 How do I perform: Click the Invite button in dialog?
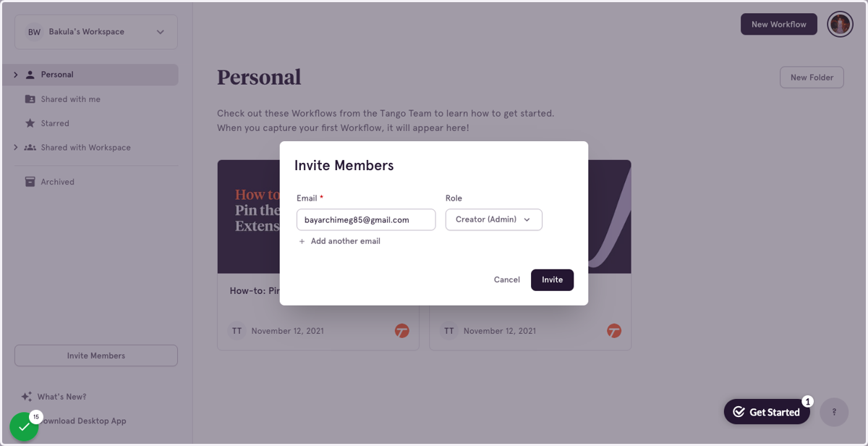[552, 279]
